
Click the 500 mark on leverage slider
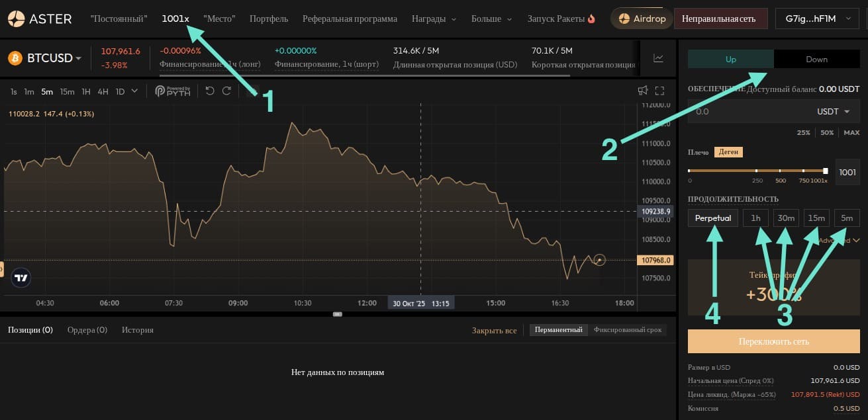click(781, 180)
